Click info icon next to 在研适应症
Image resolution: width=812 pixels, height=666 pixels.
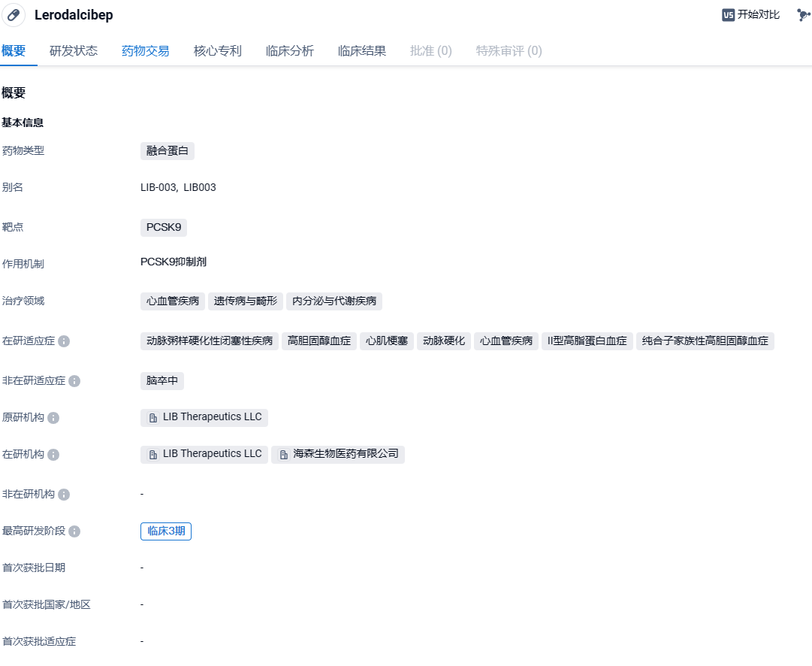click(64, 341)
